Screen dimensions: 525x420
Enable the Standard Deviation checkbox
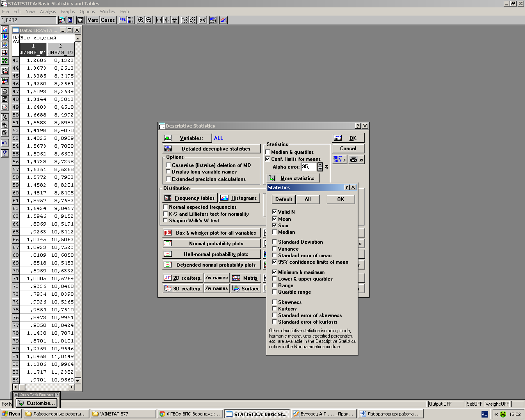point(274,242)
